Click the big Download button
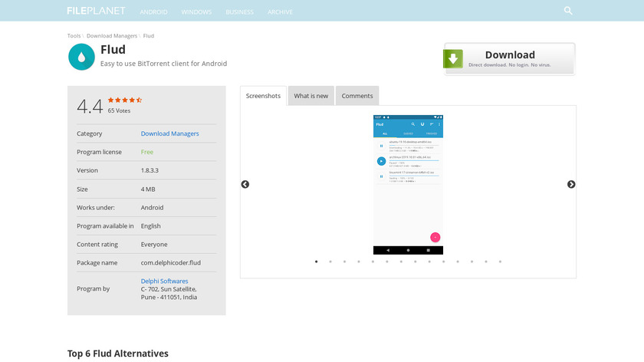 (x=510, y=59)
